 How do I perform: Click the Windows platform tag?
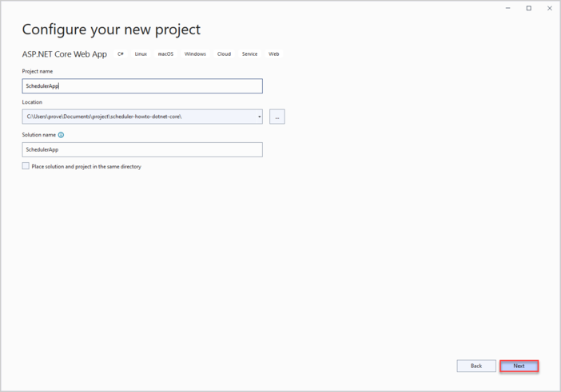(x=195, y=54)
